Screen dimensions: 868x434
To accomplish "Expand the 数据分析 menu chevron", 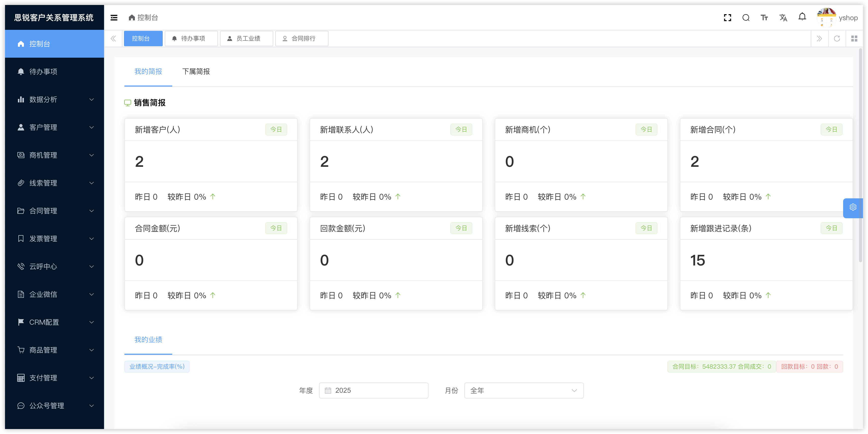I will click(91, 99).
